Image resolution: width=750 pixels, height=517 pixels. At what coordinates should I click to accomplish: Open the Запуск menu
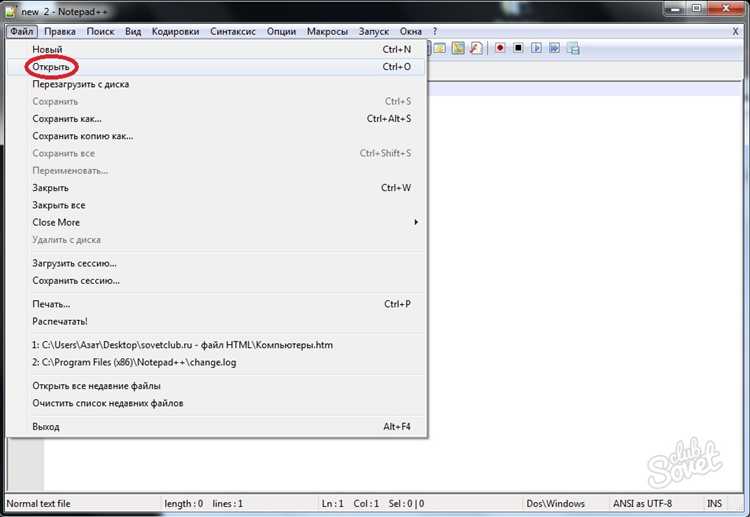pos(374,32)
